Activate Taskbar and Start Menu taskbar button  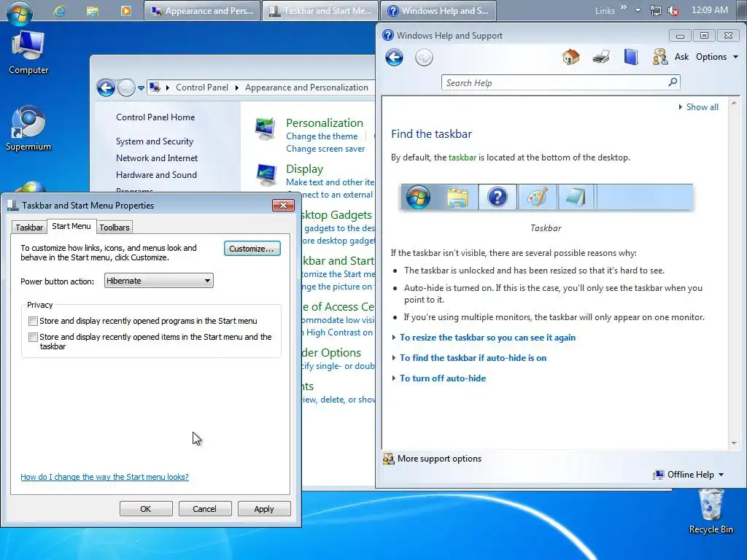[x=320, y=11]
